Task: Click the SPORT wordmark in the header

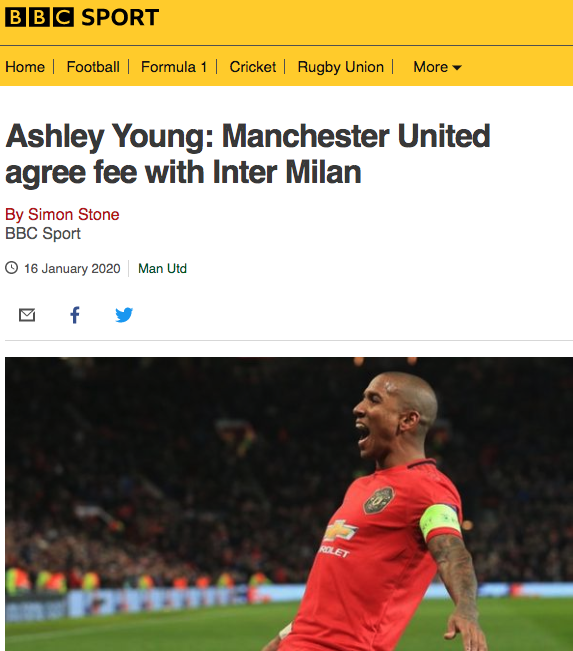Action: point(120,17)
